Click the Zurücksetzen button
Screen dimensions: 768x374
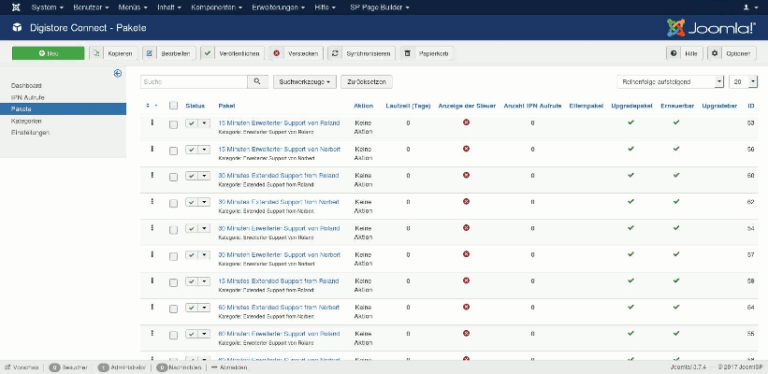[x=366, y=82]
